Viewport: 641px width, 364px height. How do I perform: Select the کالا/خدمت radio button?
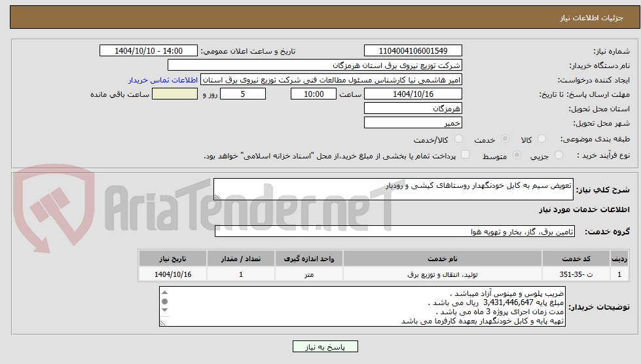[x=459, y=139]
